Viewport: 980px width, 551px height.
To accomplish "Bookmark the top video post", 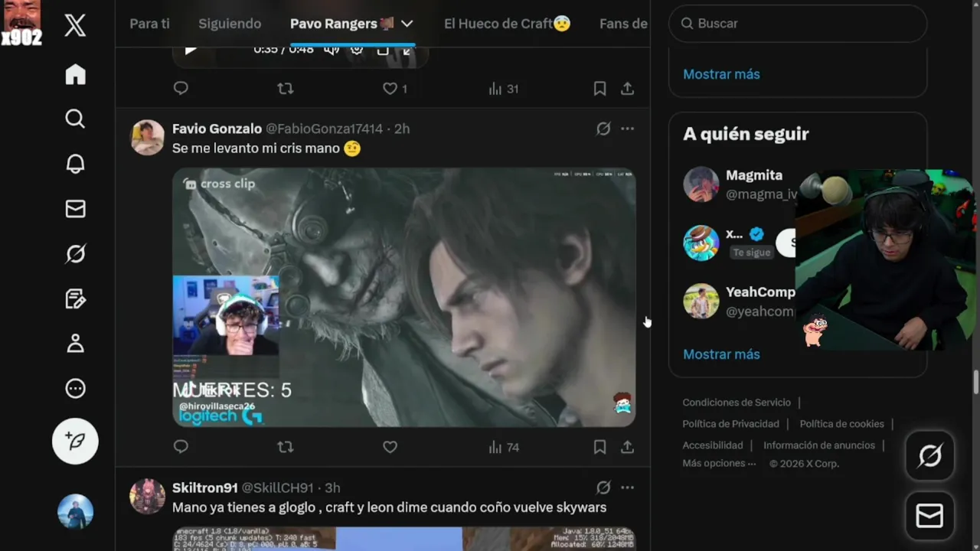I will point(599,89).
